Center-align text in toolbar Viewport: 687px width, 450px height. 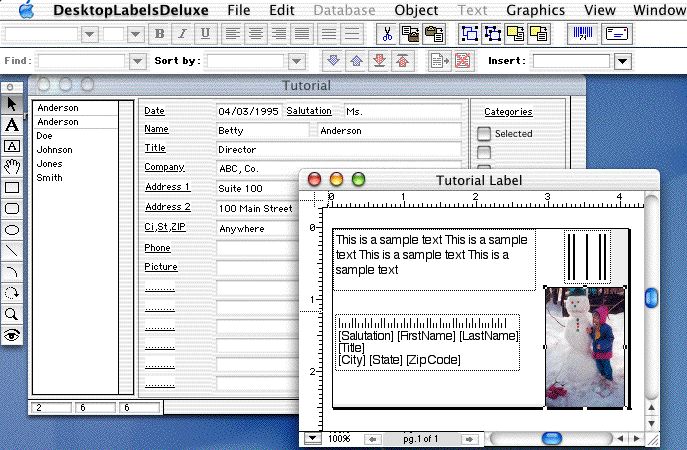click(x=256, y=34)
